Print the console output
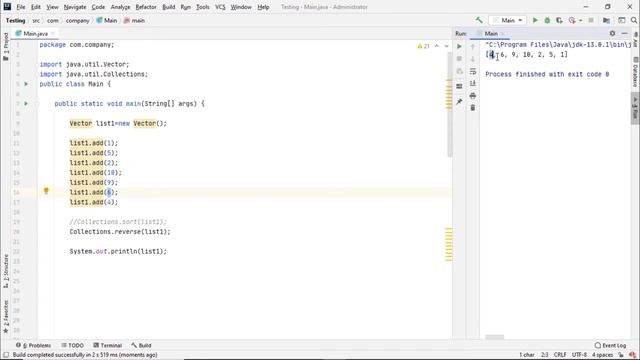 (473, 96)
